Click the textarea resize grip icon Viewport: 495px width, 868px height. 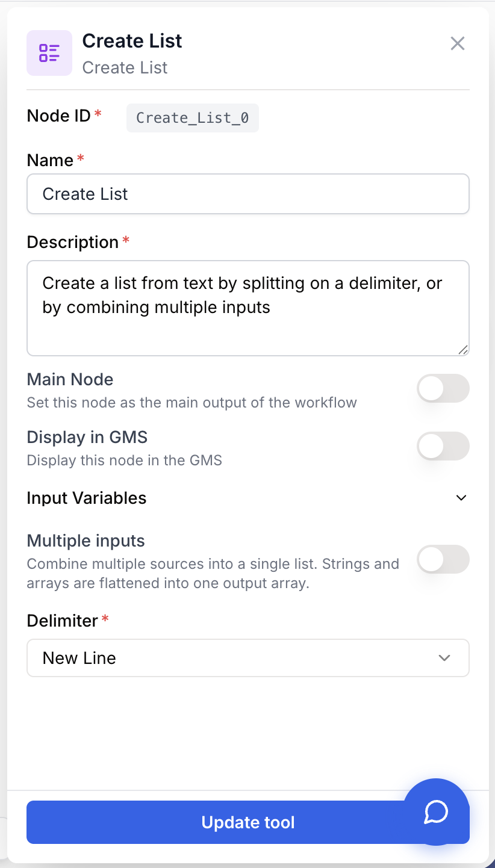pos(462,350)
